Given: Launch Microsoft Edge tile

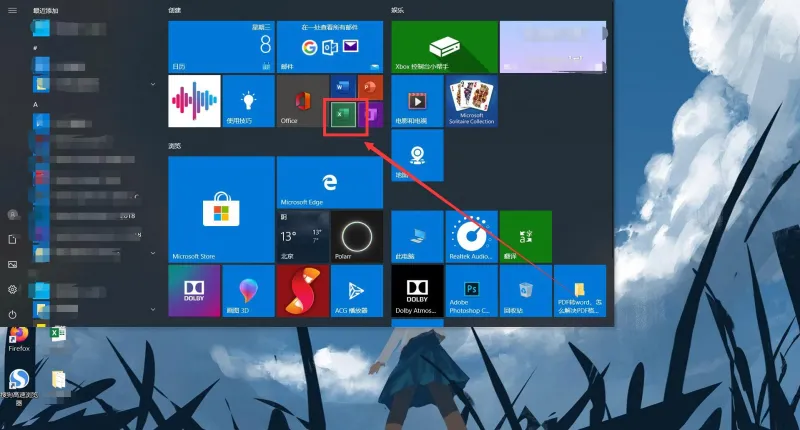Looking at the screenshot, I should [x=330, y=183].
